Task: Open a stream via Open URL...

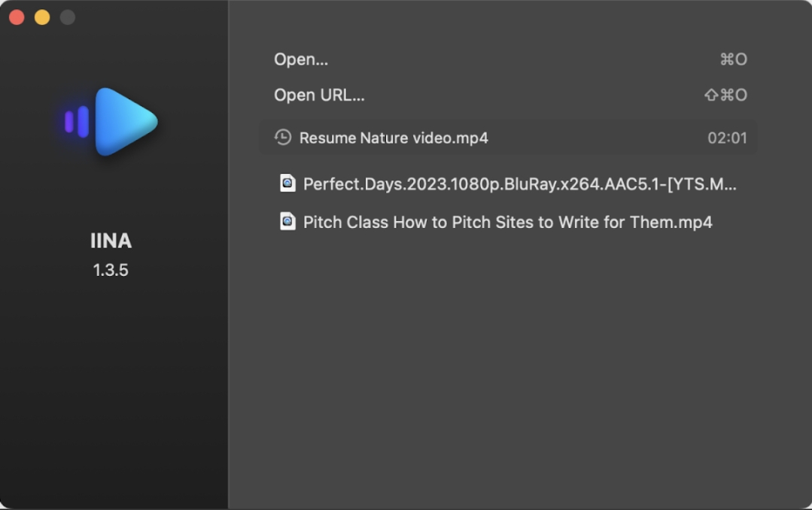Action: click(319, 95)
